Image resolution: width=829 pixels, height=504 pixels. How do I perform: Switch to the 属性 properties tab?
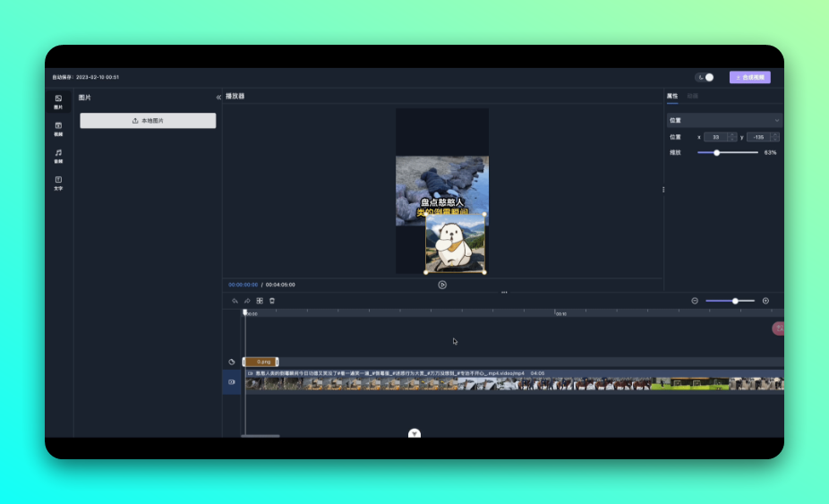pyautogui.click(x=672, y=97)
